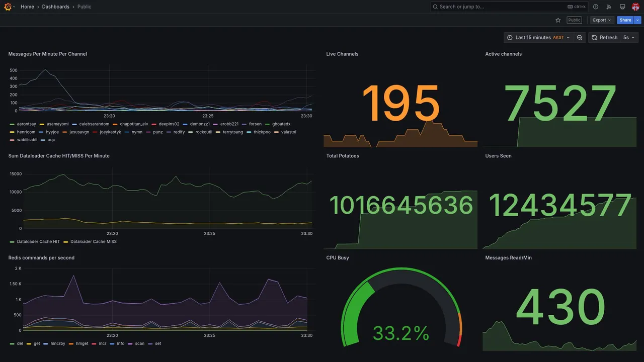Screen dimensions: 644x362
Task: Open the news feed RSS icon
Action: pos(609,7)
